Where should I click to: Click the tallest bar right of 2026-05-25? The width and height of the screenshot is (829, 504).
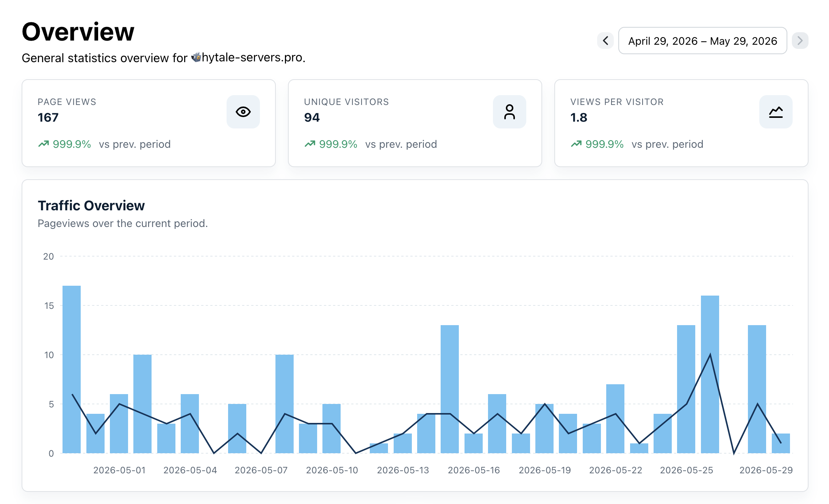click(x=710, y=374)
